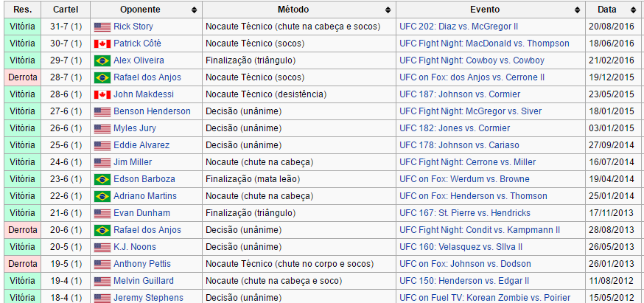The height and width of the screenshot is (303, 644).
Task: Click the Brazilian flag beside Adriano Martins
Action: point(102,196)
